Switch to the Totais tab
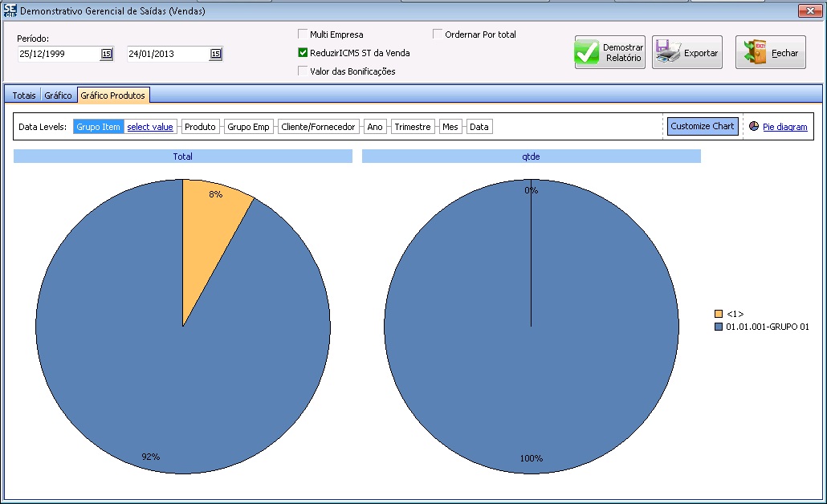Viewport: 827px width, 504px height. 24,96
